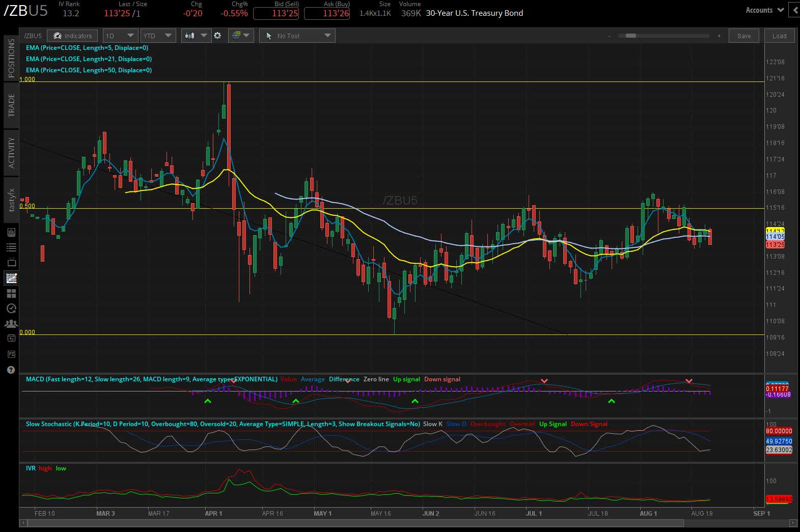800x532 pixels.
Task: Click the FX icon in sidebar
Action: (11, 354)
